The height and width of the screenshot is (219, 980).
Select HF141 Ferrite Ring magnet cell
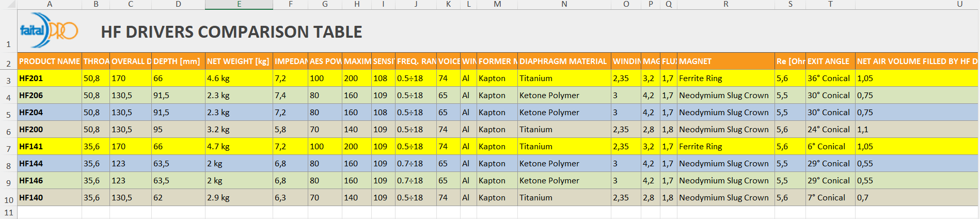pyautogui.click(x=726, y=147)
